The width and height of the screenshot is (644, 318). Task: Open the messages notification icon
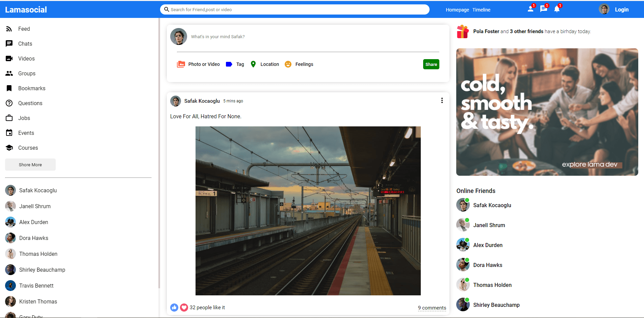543,9
